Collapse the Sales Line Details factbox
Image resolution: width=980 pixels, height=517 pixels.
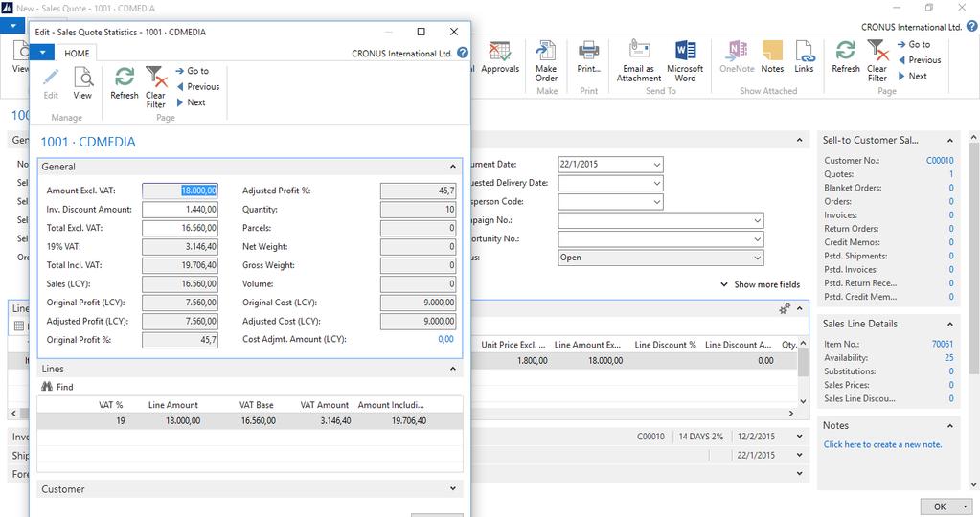point(949,324)
